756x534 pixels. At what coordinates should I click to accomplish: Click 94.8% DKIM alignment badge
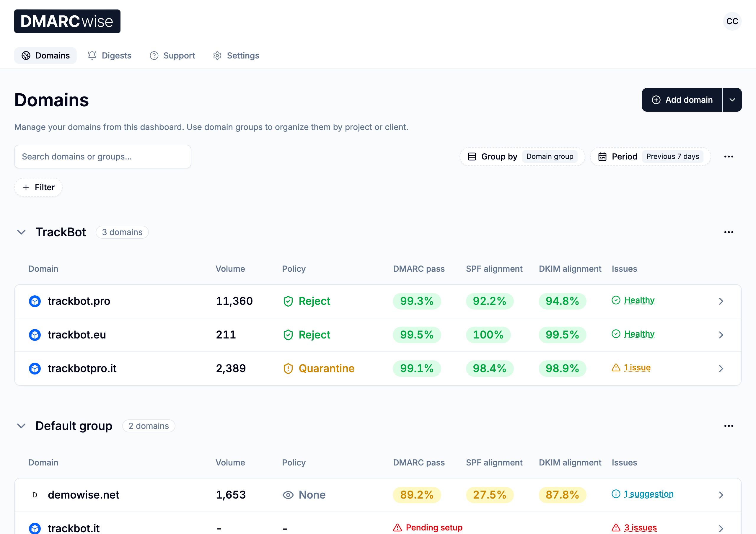(x=562, y=301)
